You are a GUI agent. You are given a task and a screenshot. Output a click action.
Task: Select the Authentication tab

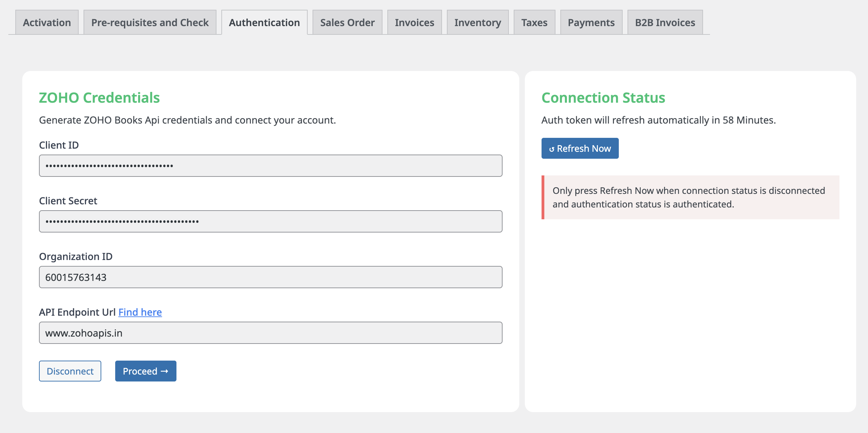point(264,23)
